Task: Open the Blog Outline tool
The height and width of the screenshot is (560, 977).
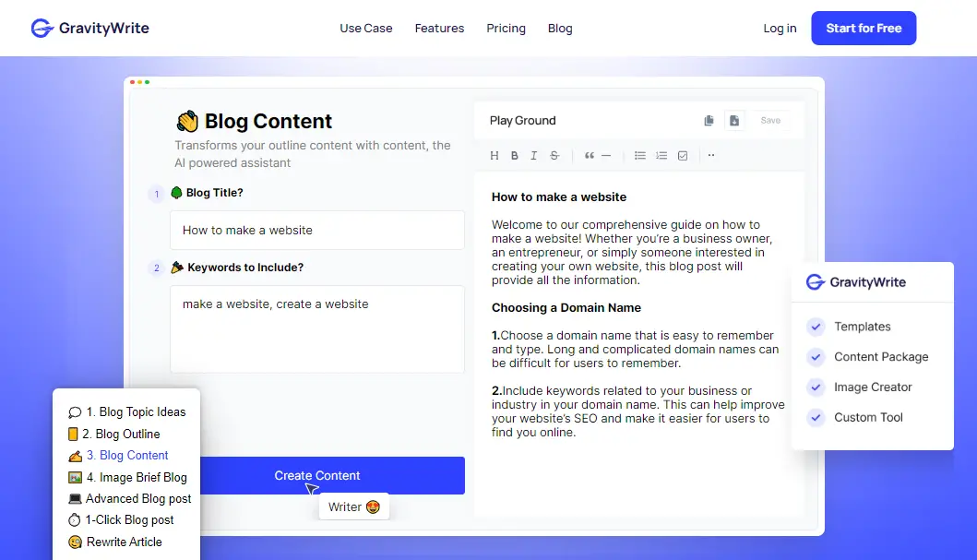Action: click(x=122, y=434)
